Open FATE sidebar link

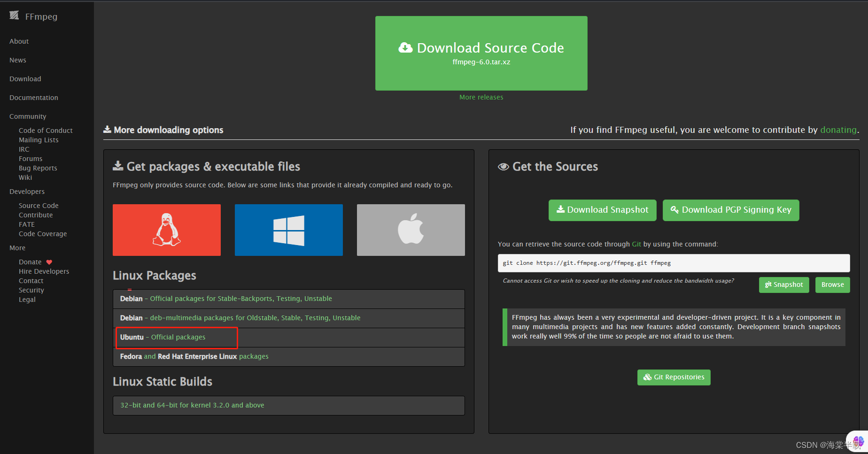tap(27, 224)
